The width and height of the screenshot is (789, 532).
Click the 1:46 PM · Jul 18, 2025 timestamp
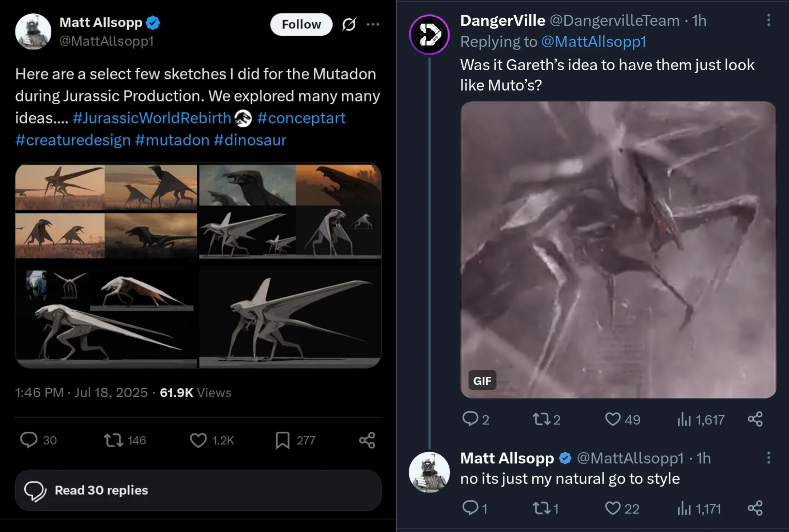coord(81,393)
